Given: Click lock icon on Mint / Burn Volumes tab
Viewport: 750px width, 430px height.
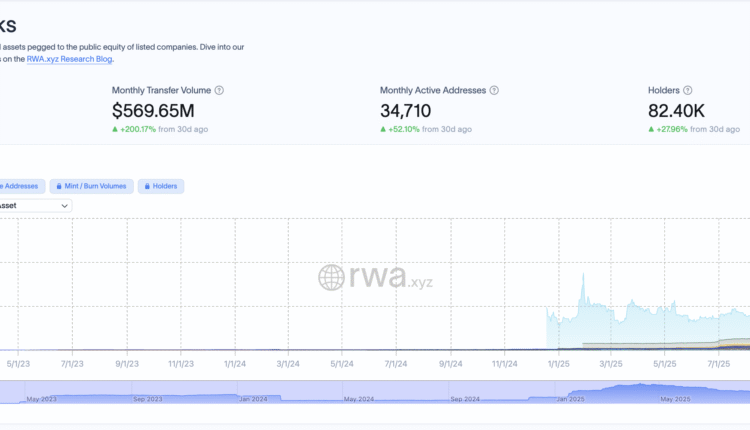Looking at the screenshot, I should [x=58, y=186].
